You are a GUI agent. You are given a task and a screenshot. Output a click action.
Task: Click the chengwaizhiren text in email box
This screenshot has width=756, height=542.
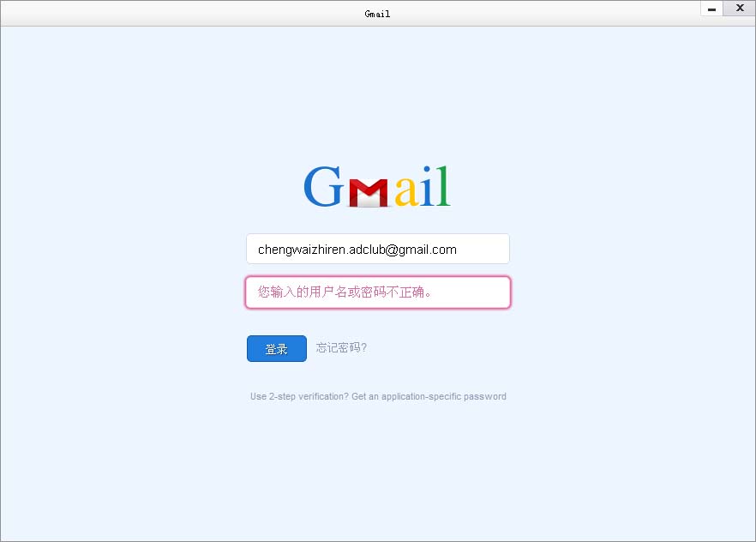point(302,250)
